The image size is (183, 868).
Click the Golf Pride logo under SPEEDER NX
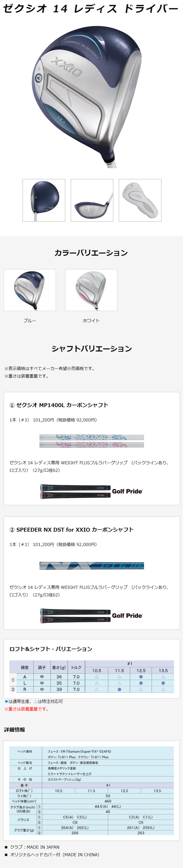(127, 616)
